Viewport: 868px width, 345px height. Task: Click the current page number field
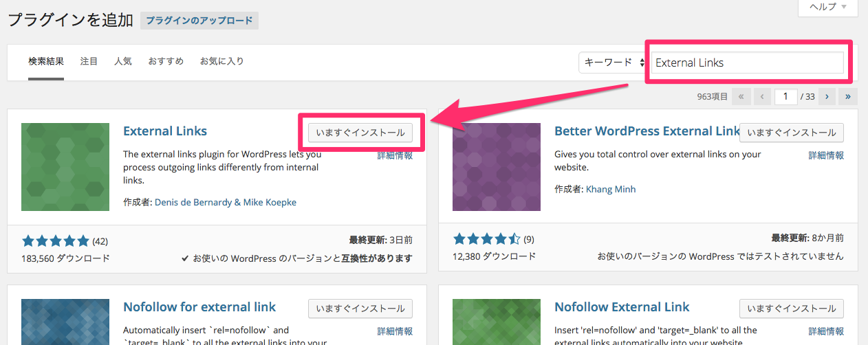[785, 97]
